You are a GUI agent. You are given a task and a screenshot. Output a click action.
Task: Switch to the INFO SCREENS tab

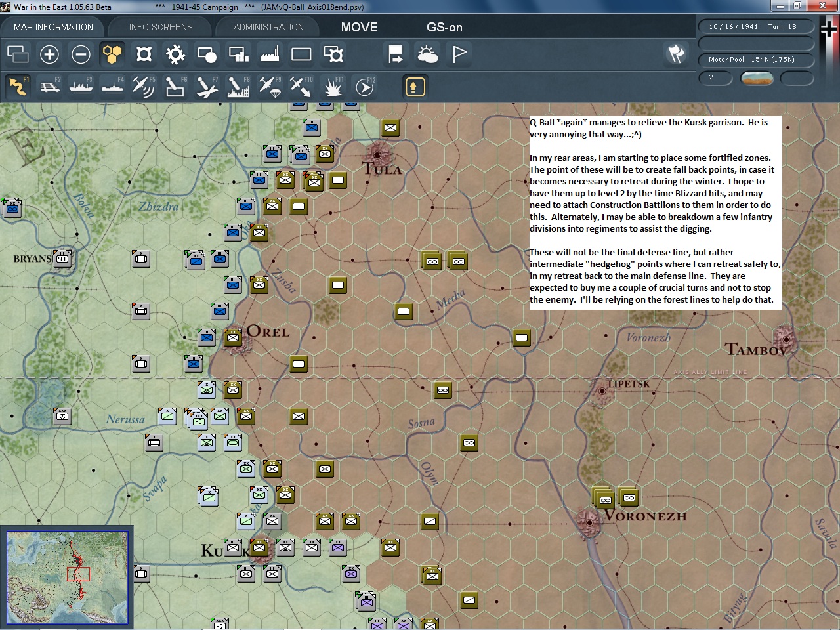pyautogui.click(x=161, y=27)
